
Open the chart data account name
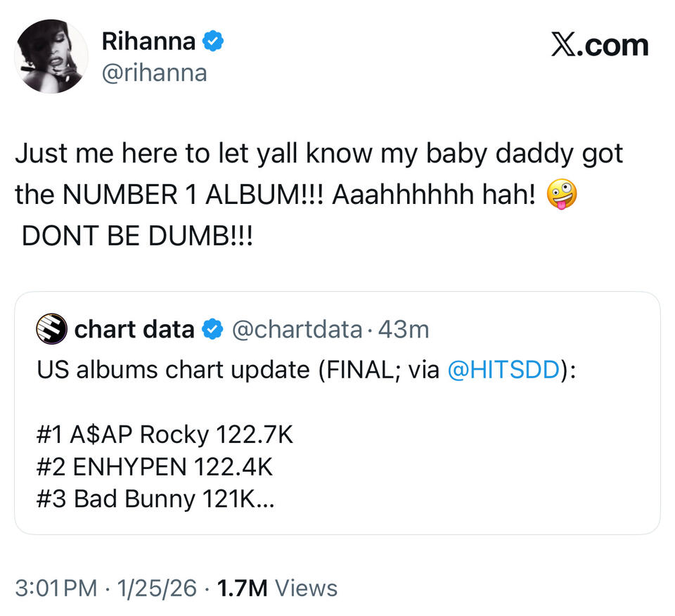[134, 329]
